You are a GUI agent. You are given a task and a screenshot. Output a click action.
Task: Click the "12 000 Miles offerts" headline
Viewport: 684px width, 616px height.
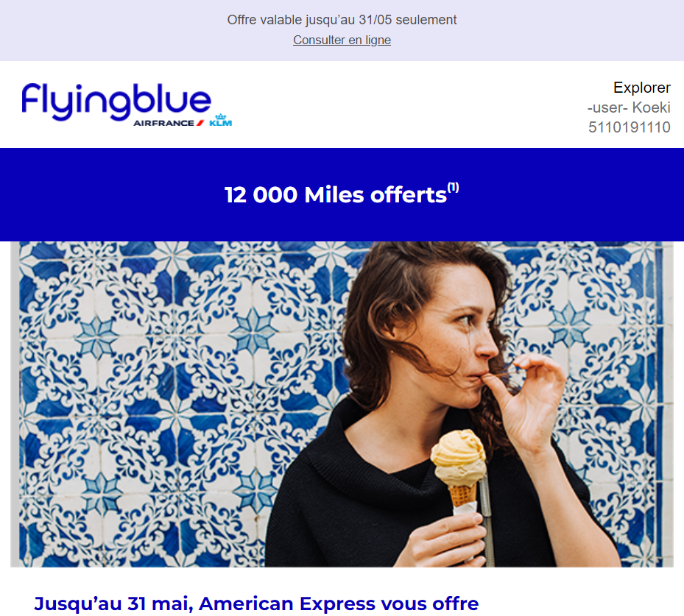pos(336,195)
